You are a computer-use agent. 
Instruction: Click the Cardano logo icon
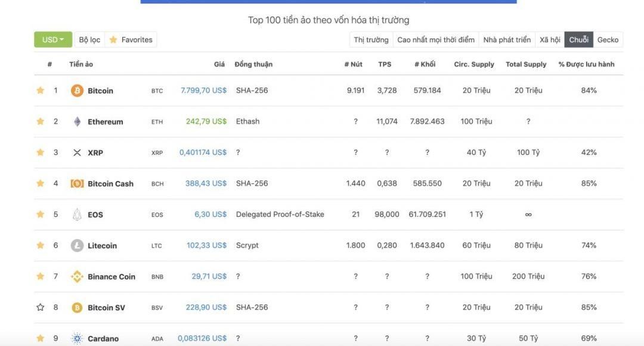[77, 339]
